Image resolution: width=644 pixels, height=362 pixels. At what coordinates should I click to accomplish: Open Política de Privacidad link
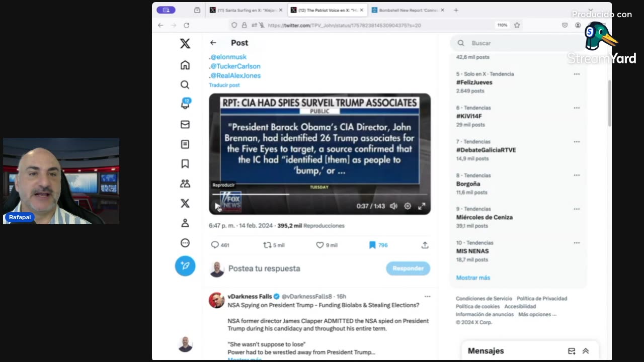click(x=542, y=299)
